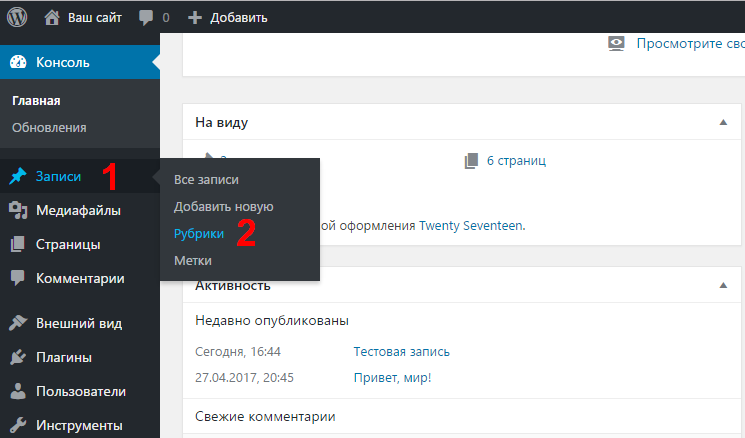Click the 27.04.2017, 20:45 timestamp
Image resolution: width=745 pixels, height=438 pixels.
244,378
